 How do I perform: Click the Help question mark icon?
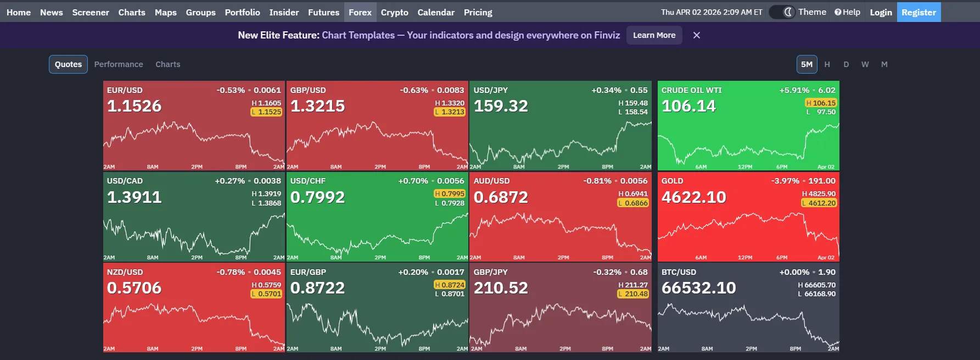coord(837,12)
